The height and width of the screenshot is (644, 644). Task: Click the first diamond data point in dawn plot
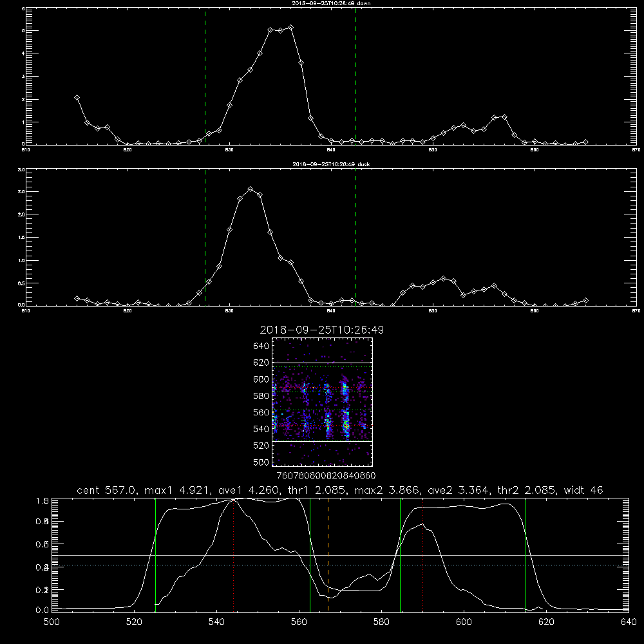click(x=77, y=98)
